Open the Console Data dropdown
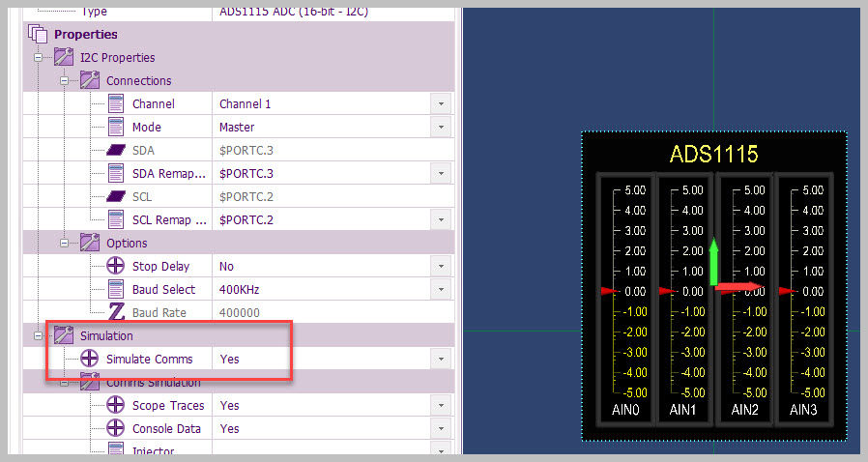 (441, 429)
